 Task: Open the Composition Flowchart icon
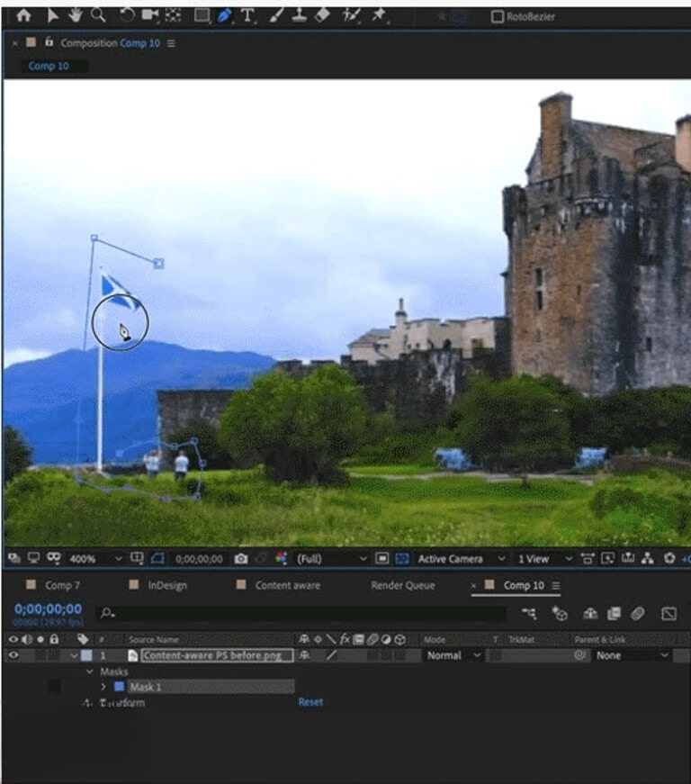point(648,558)
